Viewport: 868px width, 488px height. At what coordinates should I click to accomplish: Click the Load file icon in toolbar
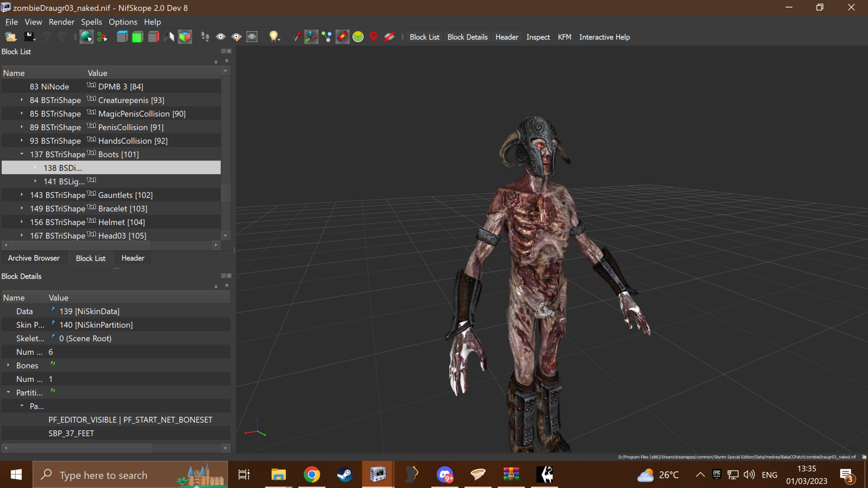point(11,37)
